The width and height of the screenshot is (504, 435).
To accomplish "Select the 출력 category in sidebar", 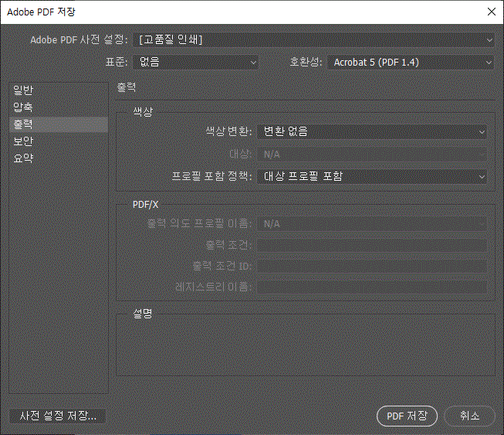I will point(59,124).
